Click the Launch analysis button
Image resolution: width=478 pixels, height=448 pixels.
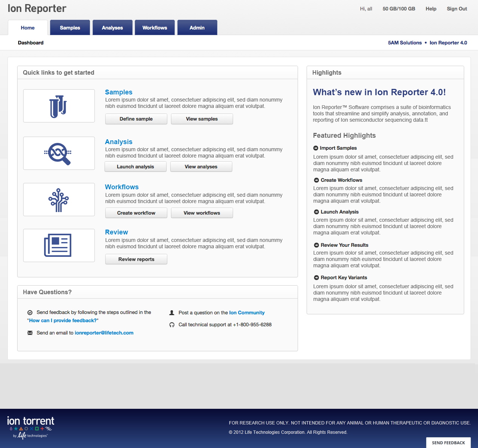click(136, 167)
